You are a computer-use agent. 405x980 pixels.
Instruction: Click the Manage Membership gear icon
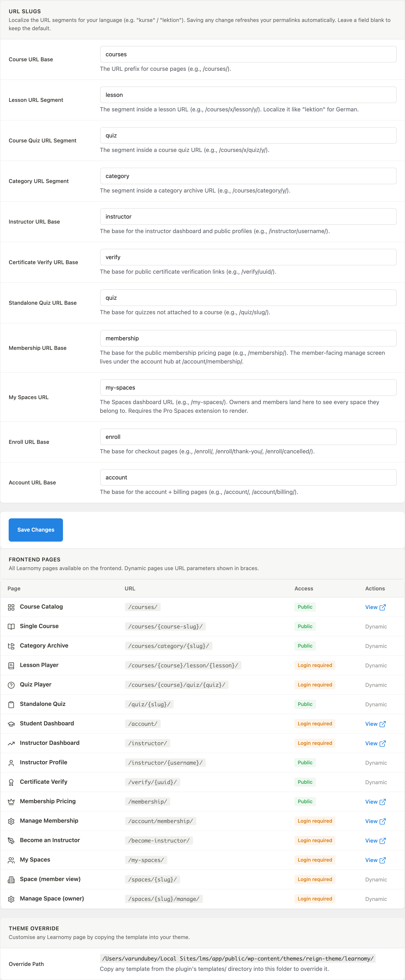(11, 821)
